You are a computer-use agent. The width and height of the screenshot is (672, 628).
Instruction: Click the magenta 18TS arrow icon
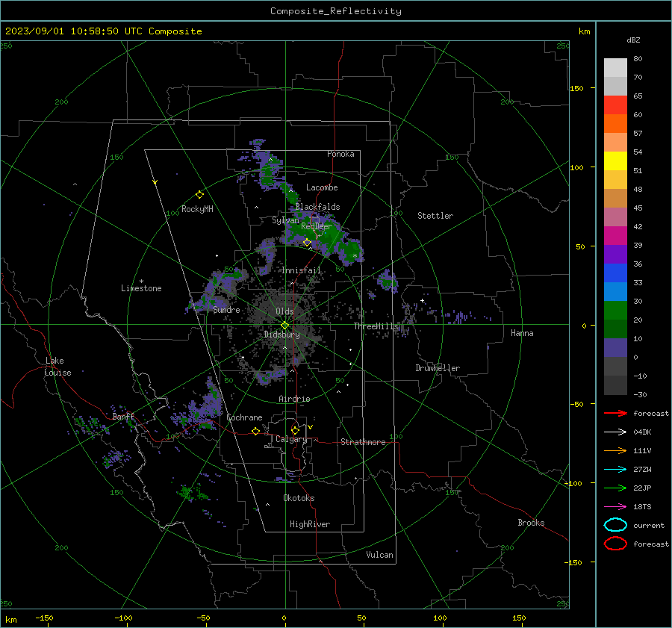pyautogui.click(x=615, y=507)
